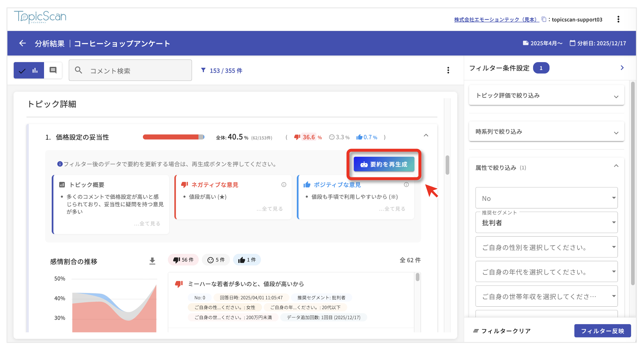This screenshot has width=644, height=350.
Task: Open the kebab menu beside the 153 / 355 件 count
Action: [x=448, y=70]
